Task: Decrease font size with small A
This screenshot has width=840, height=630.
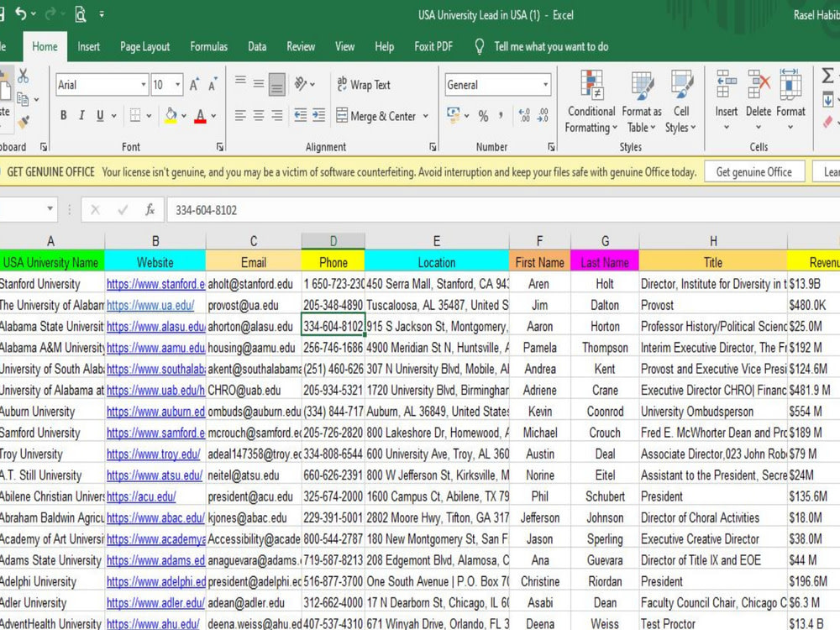Action: [213, 85]
